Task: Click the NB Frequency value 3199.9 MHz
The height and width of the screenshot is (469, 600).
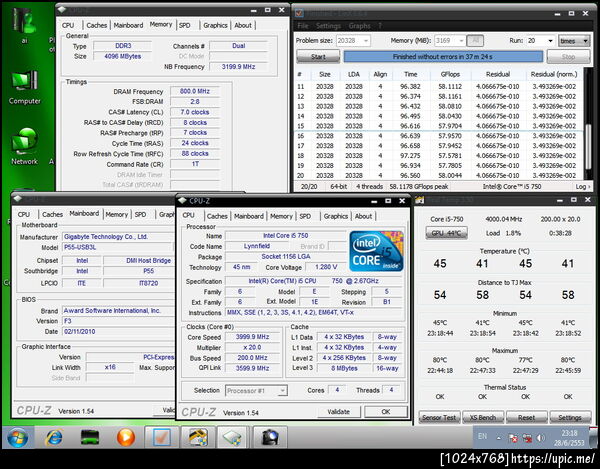Action: coord(238,67)
